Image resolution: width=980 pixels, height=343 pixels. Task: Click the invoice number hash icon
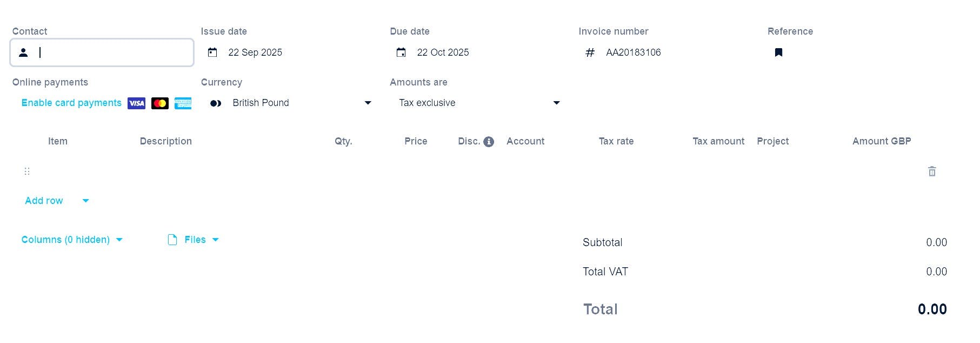[590, 52]
